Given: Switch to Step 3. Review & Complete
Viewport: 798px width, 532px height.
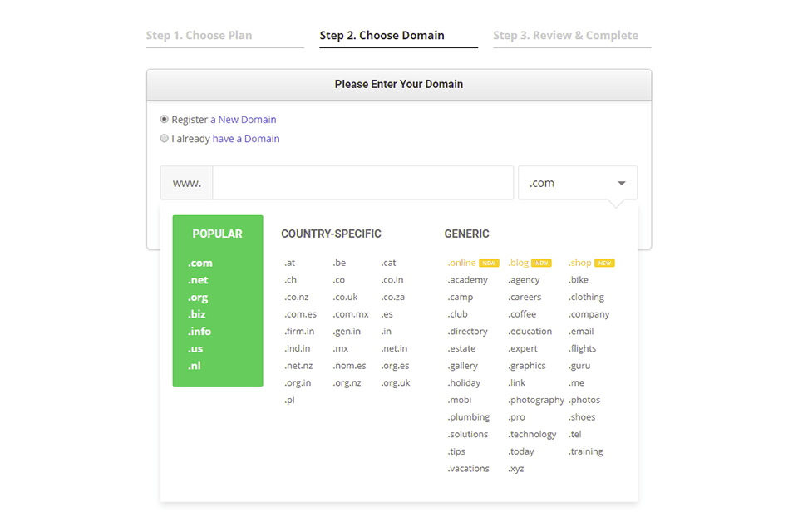Looking at the screenshot, I should point(566,35).
